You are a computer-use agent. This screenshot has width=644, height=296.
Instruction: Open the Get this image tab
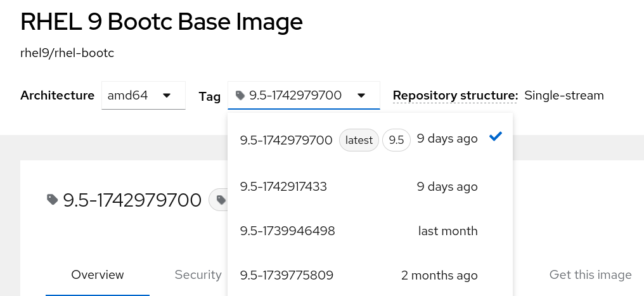[590, 274]
